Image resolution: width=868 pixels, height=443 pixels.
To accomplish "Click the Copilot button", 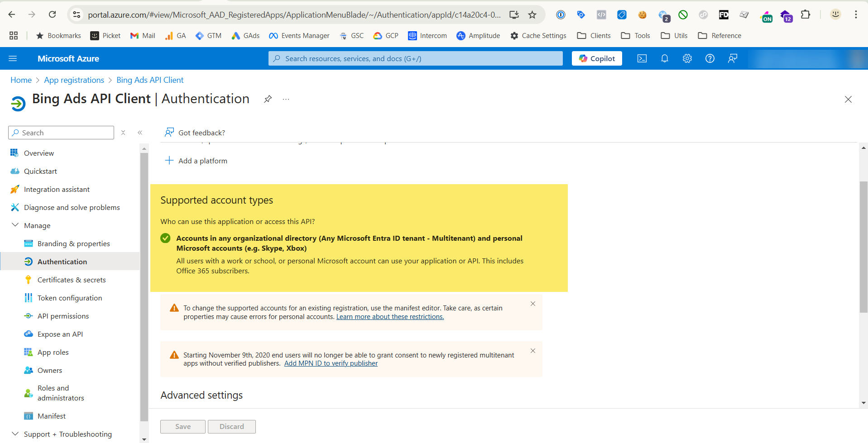I will (597, 58).
